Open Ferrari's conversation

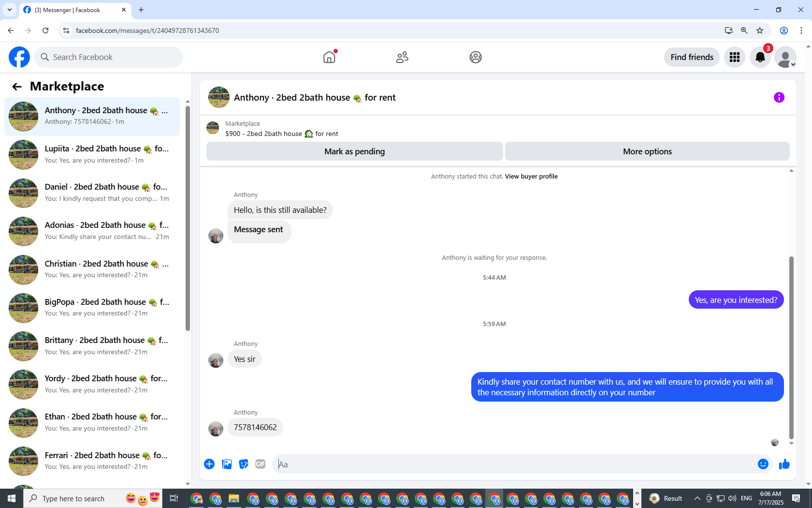point(92,462)
